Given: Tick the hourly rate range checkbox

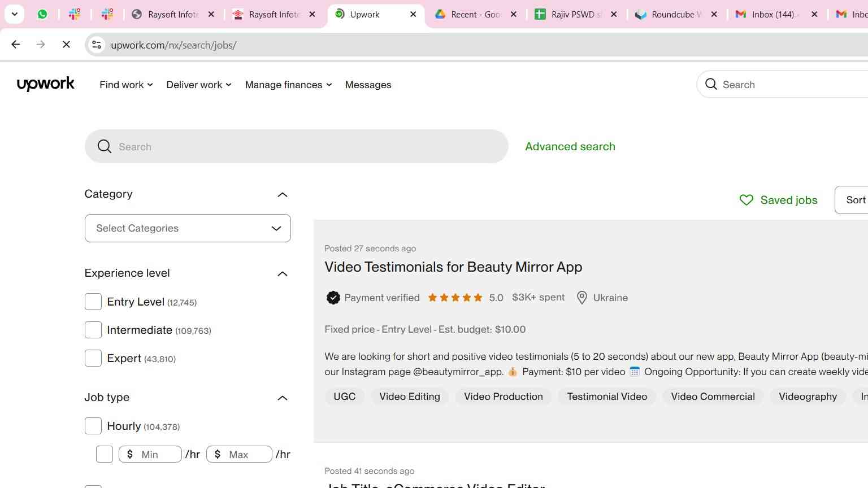Looking at the screenshot, I should point(105,454).
